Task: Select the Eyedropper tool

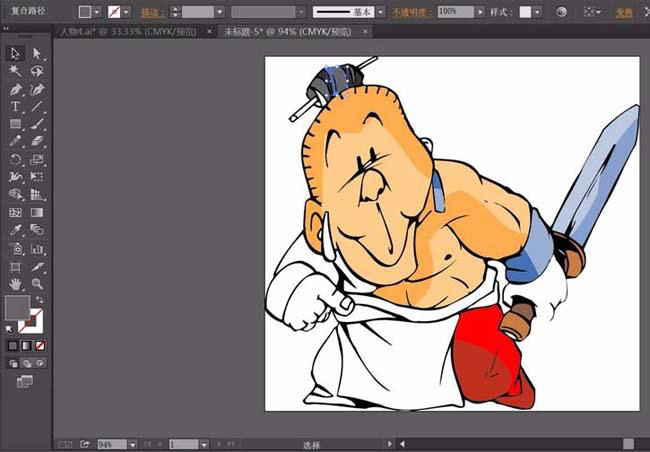Action: [15, 230]
